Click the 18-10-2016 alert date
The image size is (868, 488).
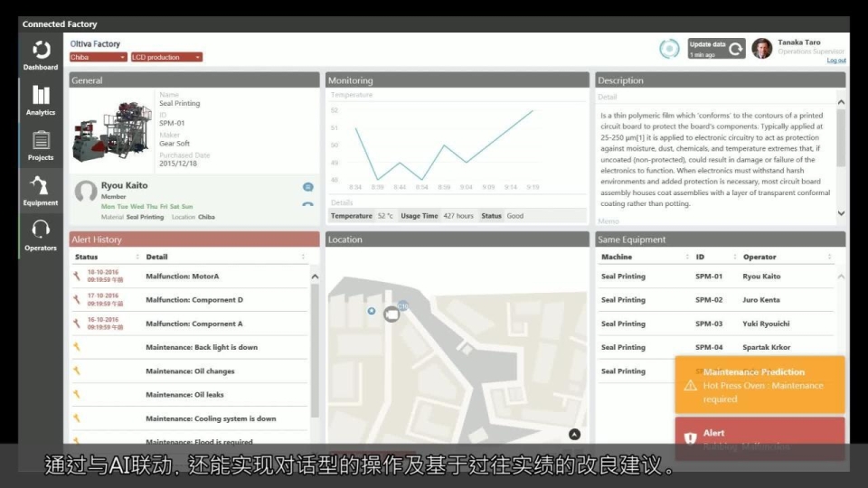coord(103,272)
